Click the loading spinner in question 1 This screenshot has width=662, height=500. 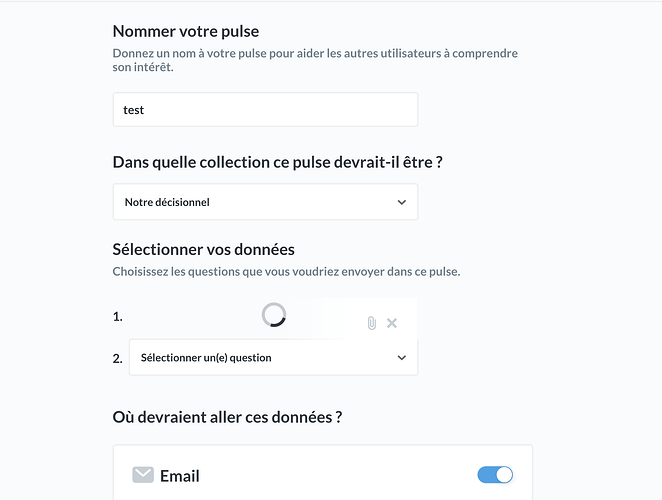click(x=274, y=315)
